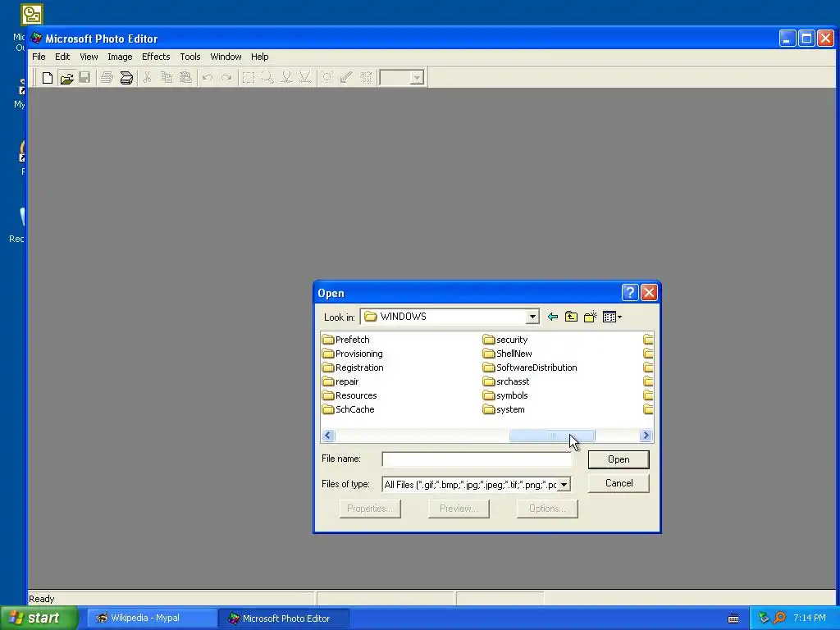Click the Undo arrow toolbar icon
Viewport: 840px width, 630px height.
point(208,78)
